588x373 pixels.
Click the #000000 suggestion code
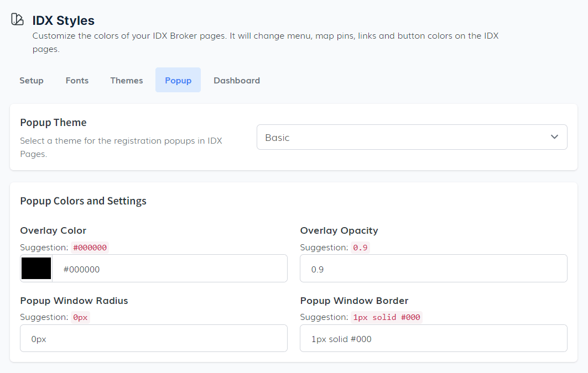pyautogui.click(x=90, y=248)
